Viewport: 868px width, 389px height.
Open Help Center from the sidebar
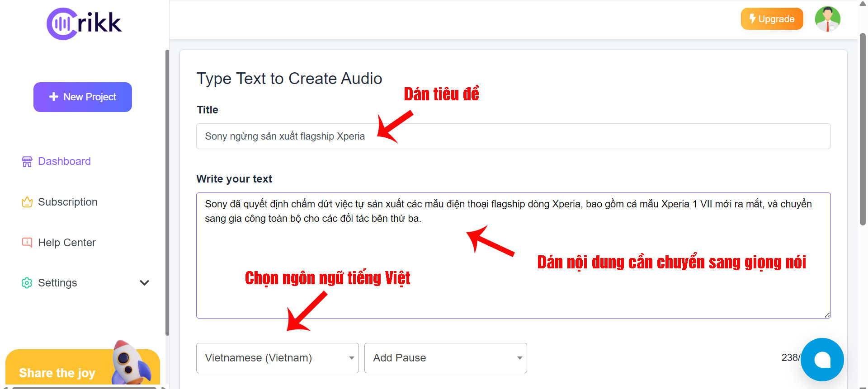pos(66,243)
